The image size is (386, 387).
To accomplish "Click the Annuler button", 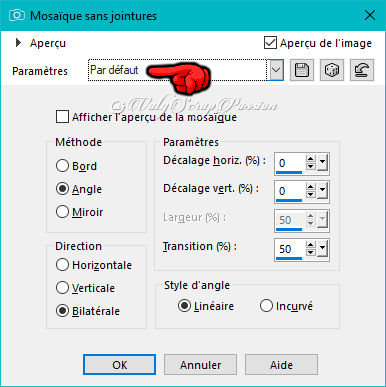I will (x=200, y=365).
